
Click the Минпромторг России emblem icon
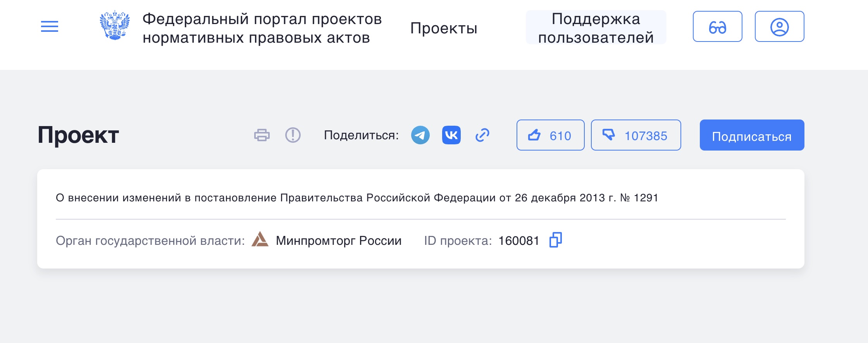(260, 239)
